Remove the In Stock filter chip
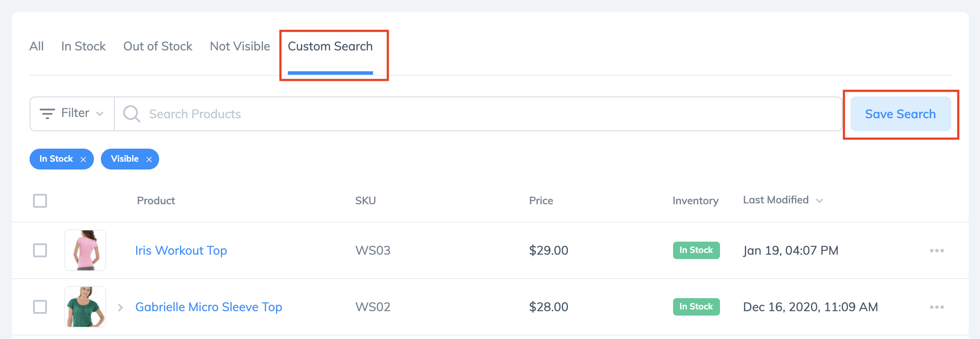Viewport: 980px width, 339px height. click(x=83, y=160)
